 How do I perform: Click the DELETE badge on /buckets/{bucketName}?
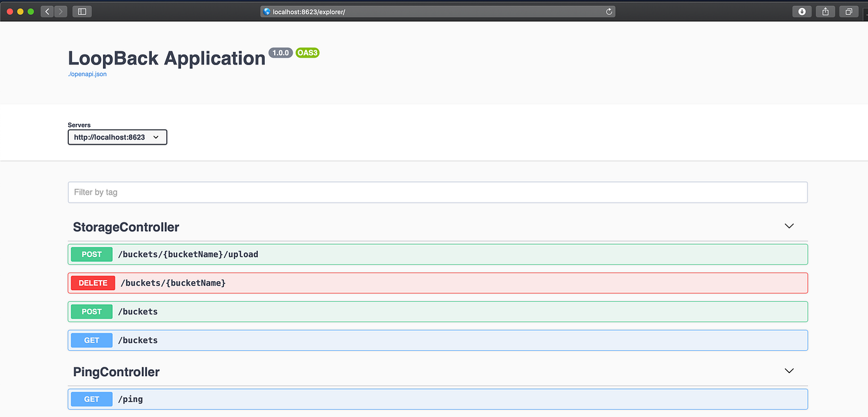point(92,283)
